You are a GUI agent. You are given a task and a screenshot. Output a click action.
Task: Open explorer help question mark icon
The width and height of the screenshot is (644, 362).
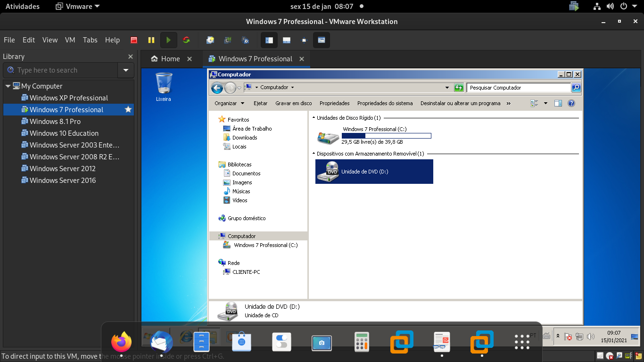571,103
